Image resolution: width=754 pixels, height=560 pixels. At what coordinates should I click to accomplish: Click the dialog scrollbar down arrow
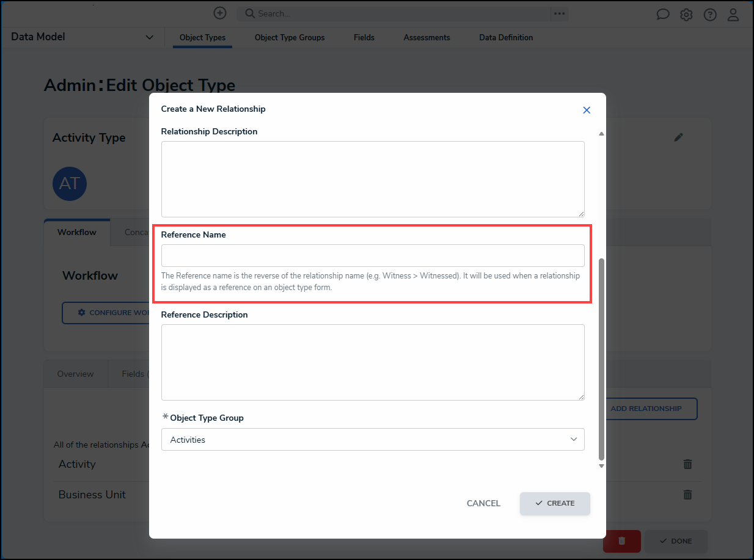coord(601,466)
